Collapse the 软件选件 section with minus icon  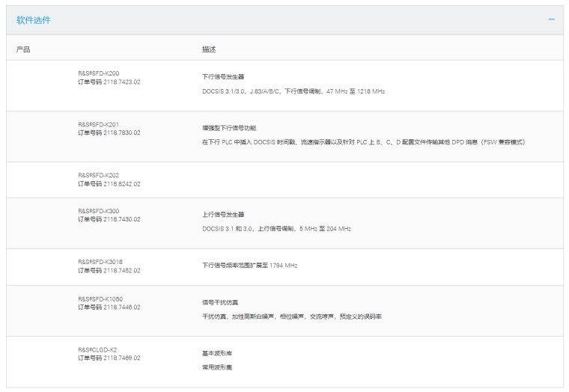point(551,19)
